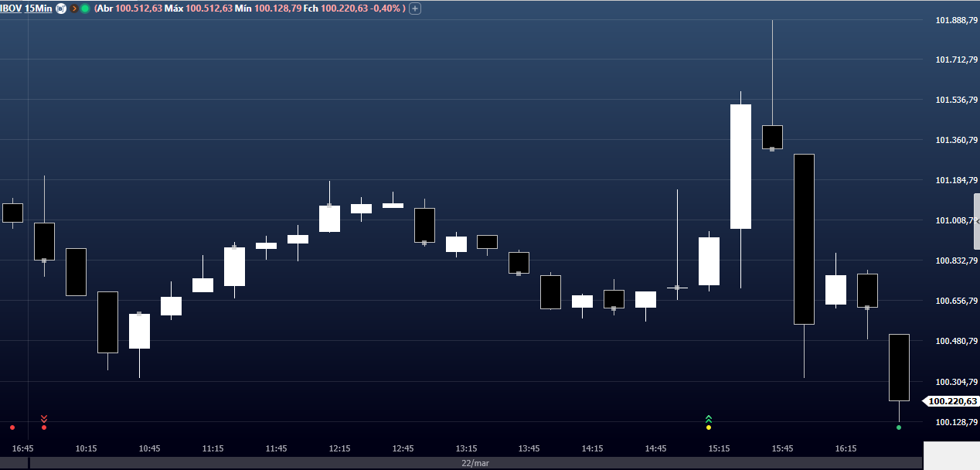980x470 pixels.
Task: Click the green dot at bottom right
Action: pyautogui.click(x=899, y=427)
